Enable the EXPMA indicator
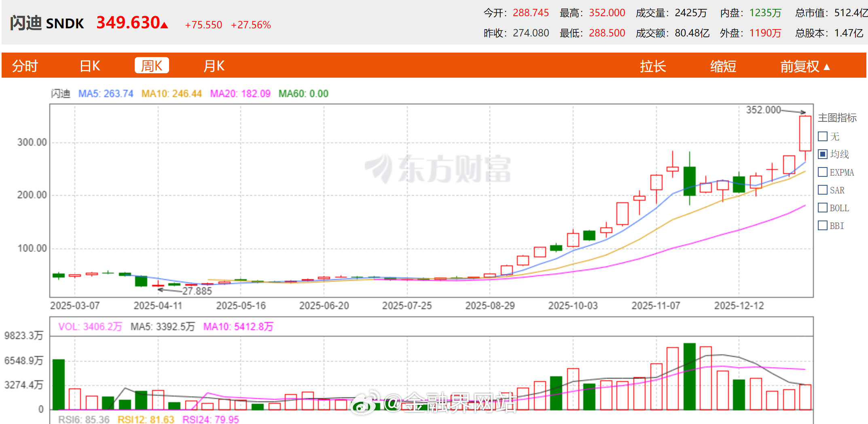 click(x=822, y=172)
